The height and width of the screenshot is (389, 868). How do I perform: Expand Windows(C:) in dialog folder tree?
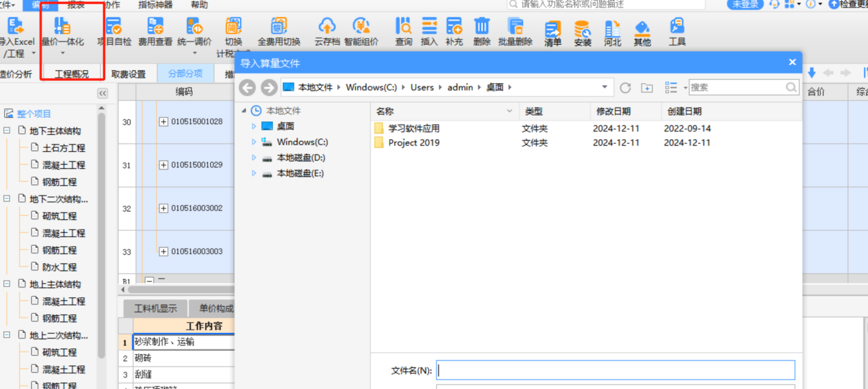(x=254, y=142)
